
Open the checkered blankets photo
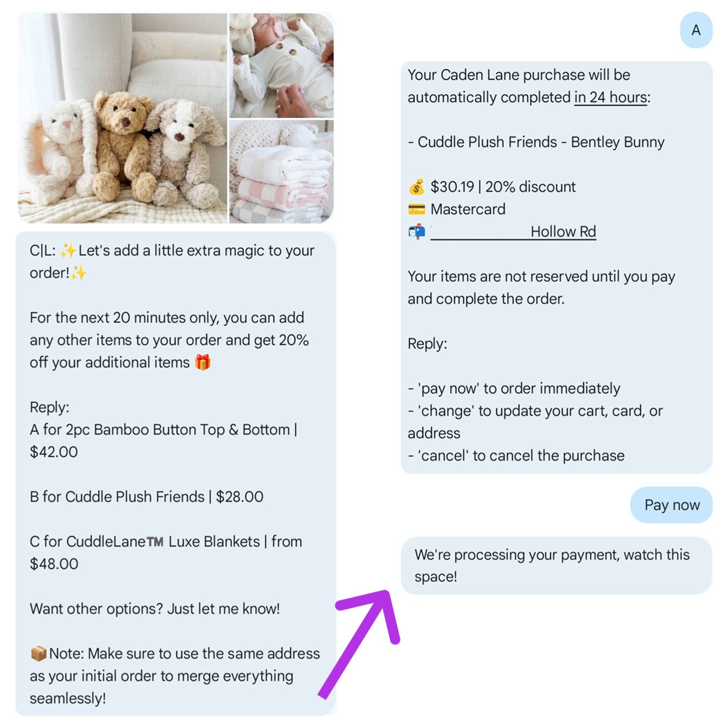[x=281, y=172]
